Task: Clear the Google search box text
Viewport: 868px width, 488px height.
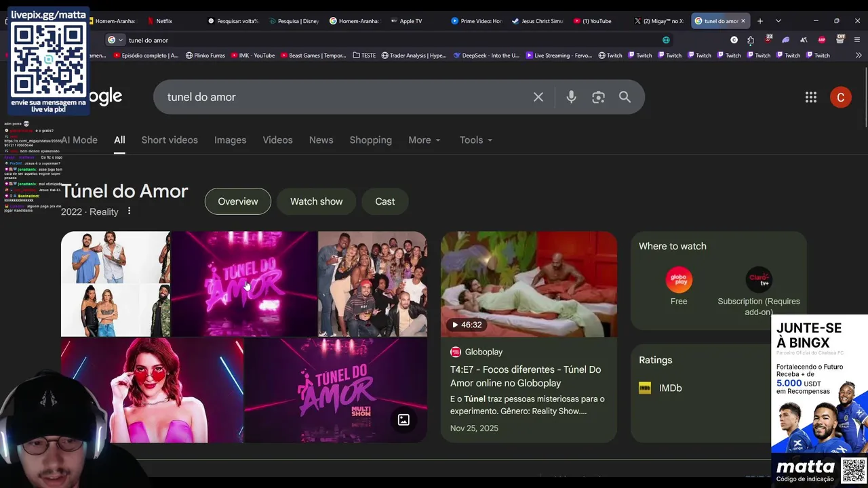Action: [x=538, y=97]
